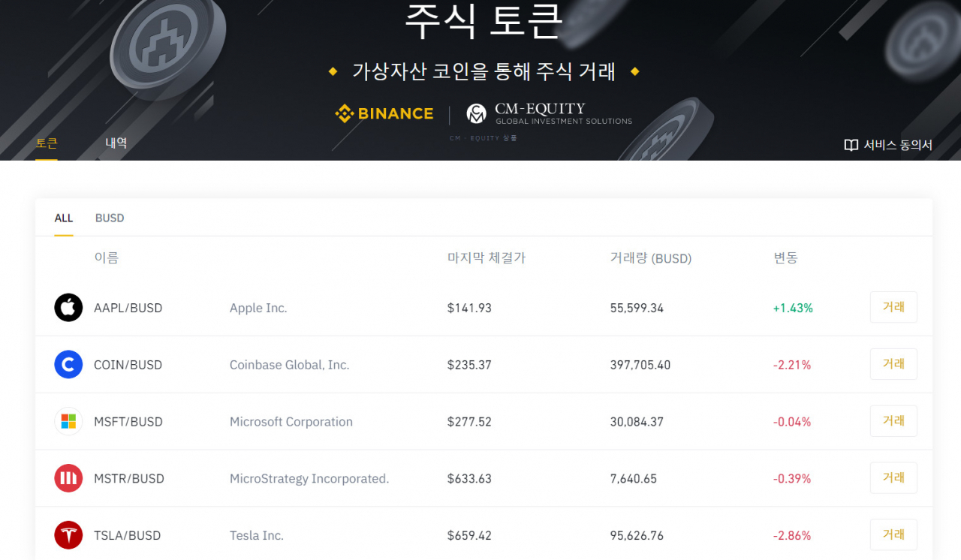This screenshot has width=961, height=560.
Task: Switch to the 내역 tab
Action: point(116,143)
